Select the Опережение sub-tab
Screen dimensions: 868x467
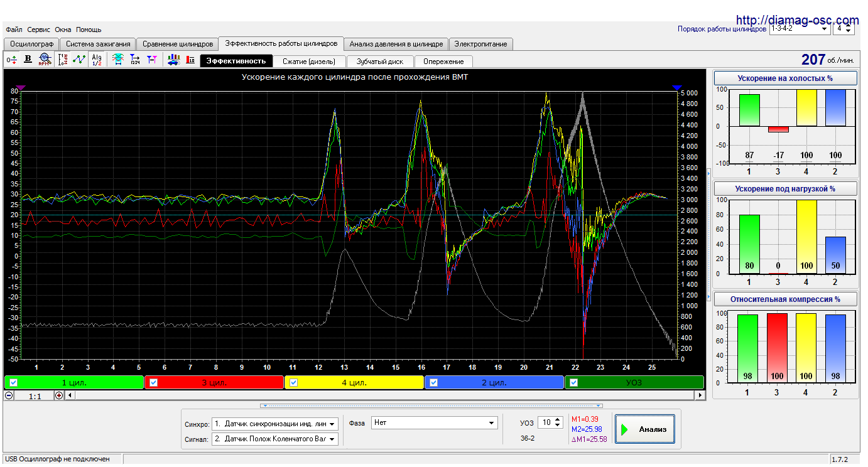pos(443,62)
